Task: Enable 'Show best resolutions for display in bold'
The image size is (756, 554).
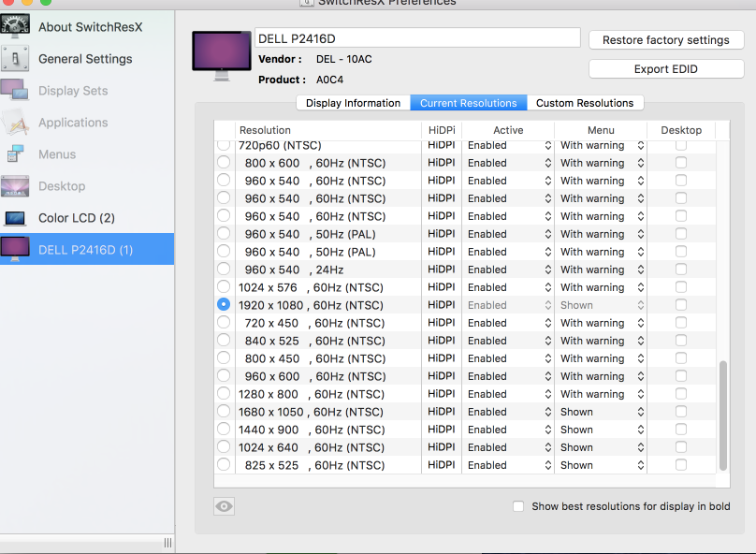Action: (x=518, y=506)
